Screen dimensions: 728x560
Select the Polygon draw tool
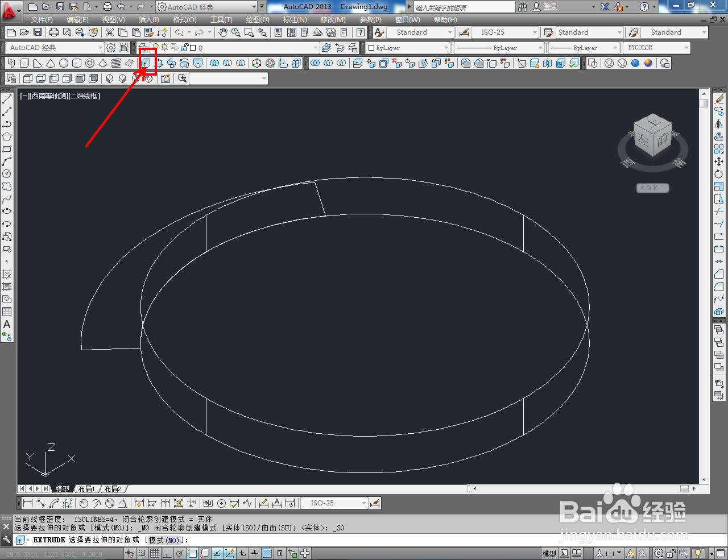point(7,136)
